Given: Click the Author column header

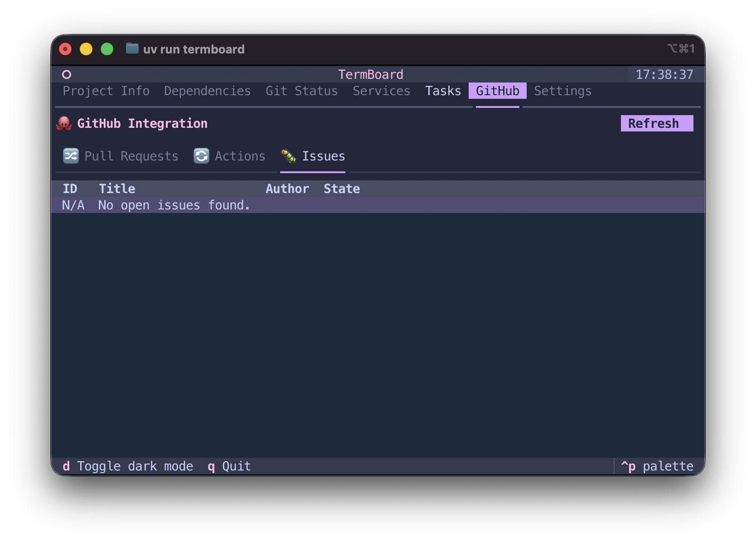Looking at the screenshot, I should 287,189.
